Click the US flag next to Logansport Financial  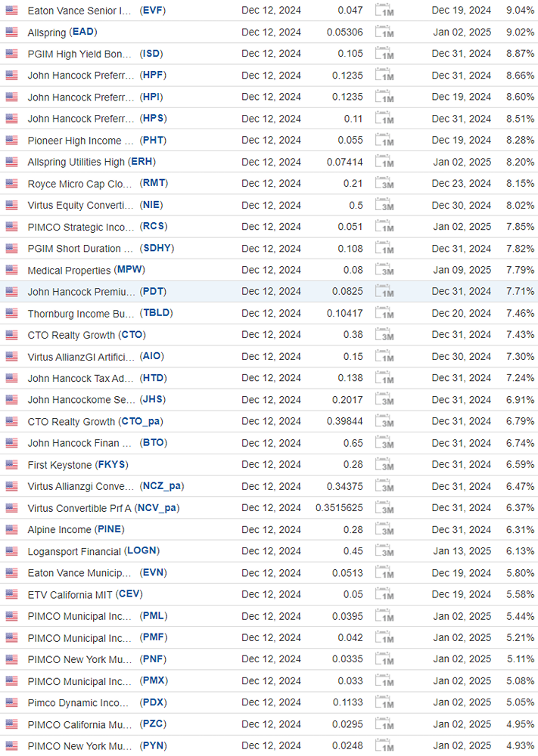[11, 551]
